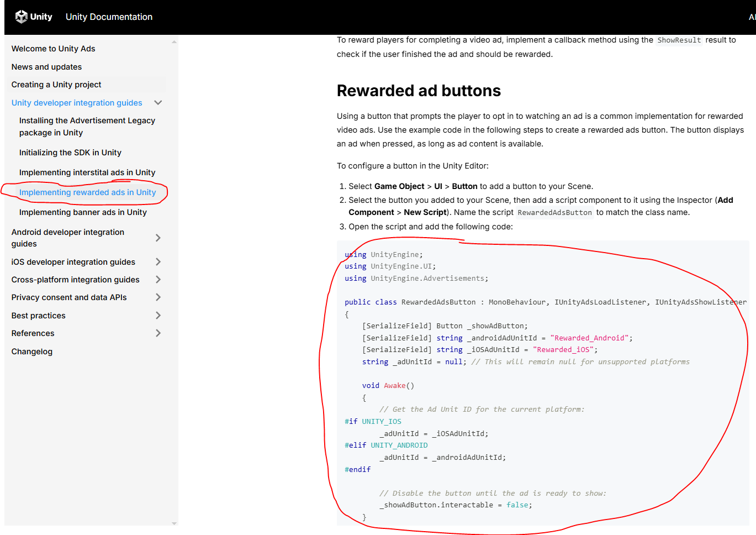Expand the References chevron
The height and width of the screenshot is (535, 756).
point(158,333)
